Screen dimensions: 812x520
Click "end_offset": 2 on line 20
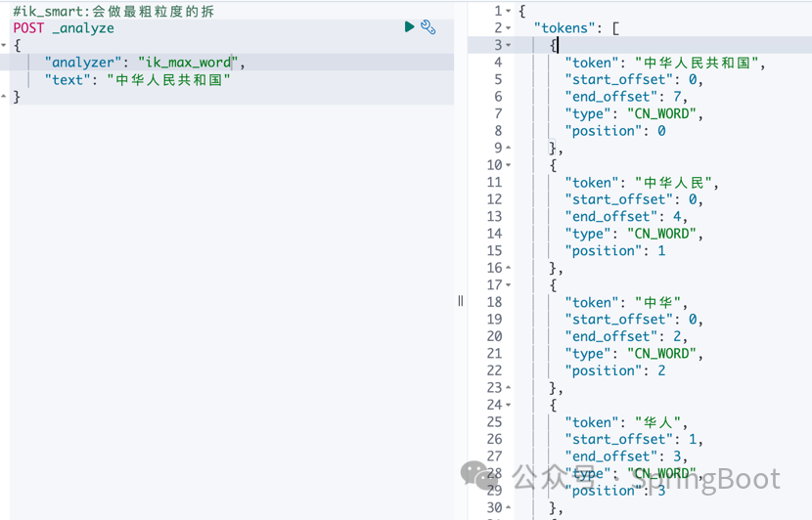pos(623,336)
